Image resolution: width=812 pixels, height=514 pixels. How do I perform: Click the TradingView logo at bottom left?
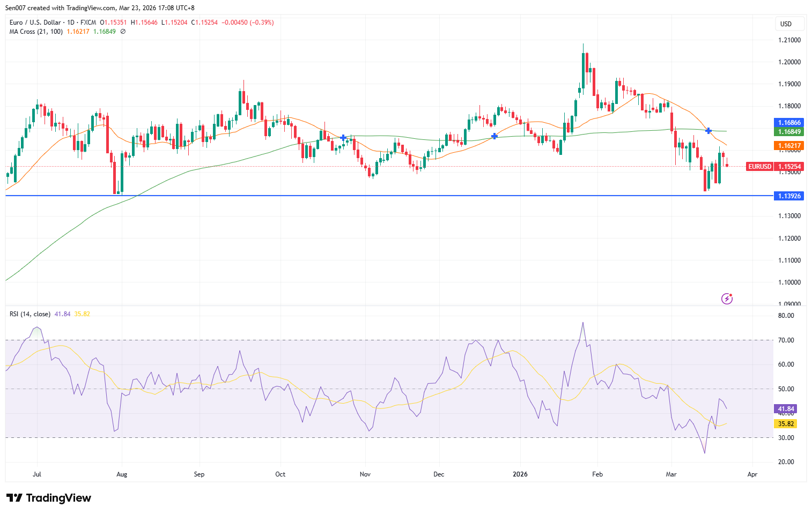tap(49, 498)
